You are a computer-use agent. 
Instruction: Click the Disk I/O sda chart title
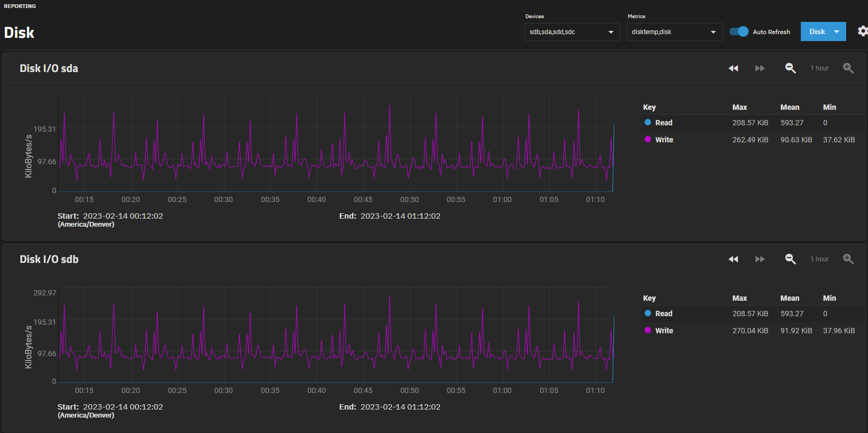coord(49,68)
